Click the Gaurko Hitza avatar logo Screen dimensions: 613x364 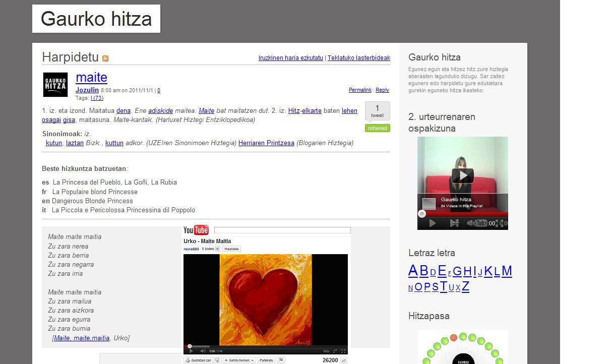[x=55, y=85]
